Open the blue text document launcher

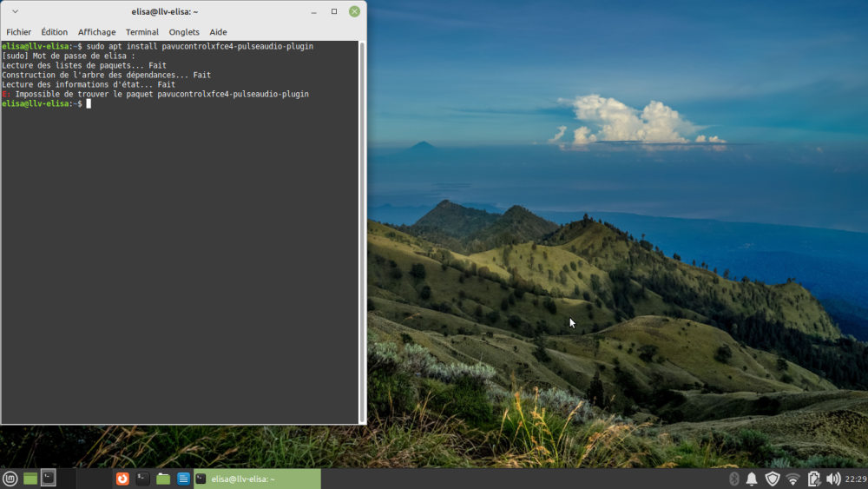pos(183,479)
